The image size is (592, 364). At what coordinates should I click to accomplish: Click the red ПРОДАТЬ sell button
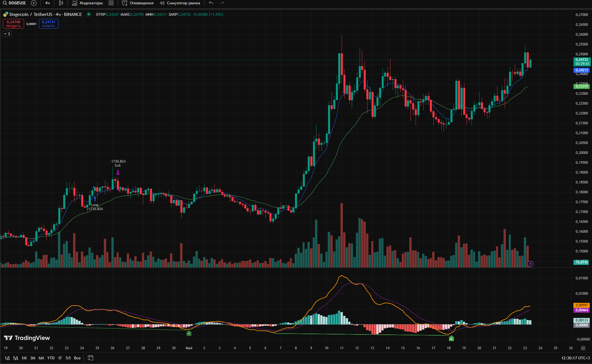[13, 24]
